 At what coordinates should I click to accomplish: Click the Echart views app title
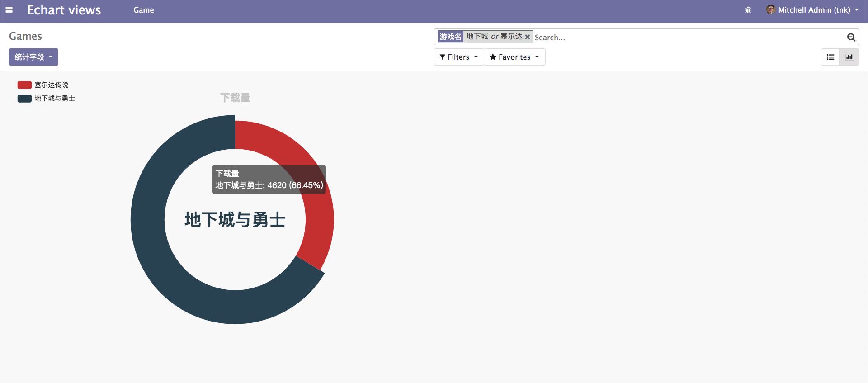point(64,10)
